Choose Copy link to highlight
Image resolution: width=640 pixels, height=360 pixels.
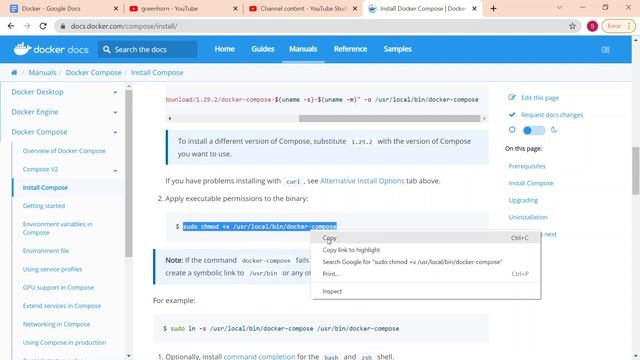coord(426,250)
